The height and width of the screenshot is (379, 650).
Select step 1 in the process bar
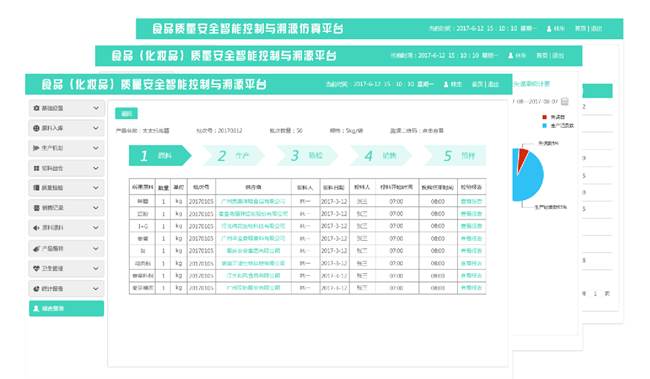[160, 155]
